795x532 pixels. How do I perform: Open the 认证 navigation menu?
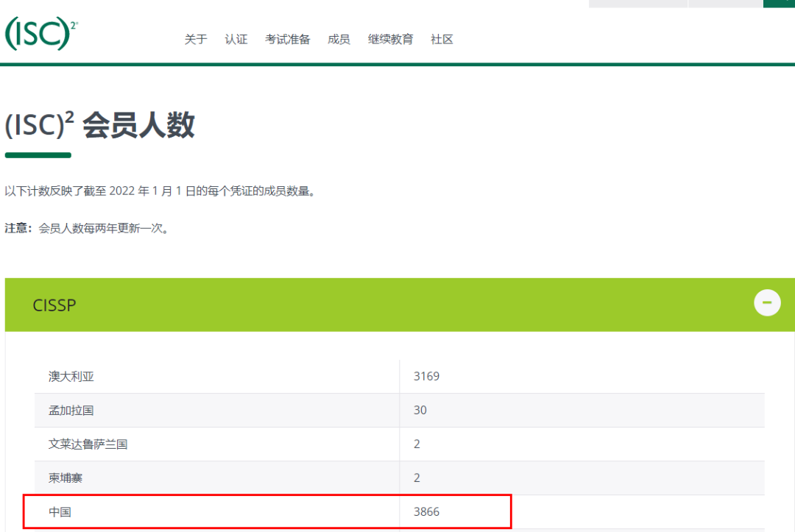[x=236, y=40]
